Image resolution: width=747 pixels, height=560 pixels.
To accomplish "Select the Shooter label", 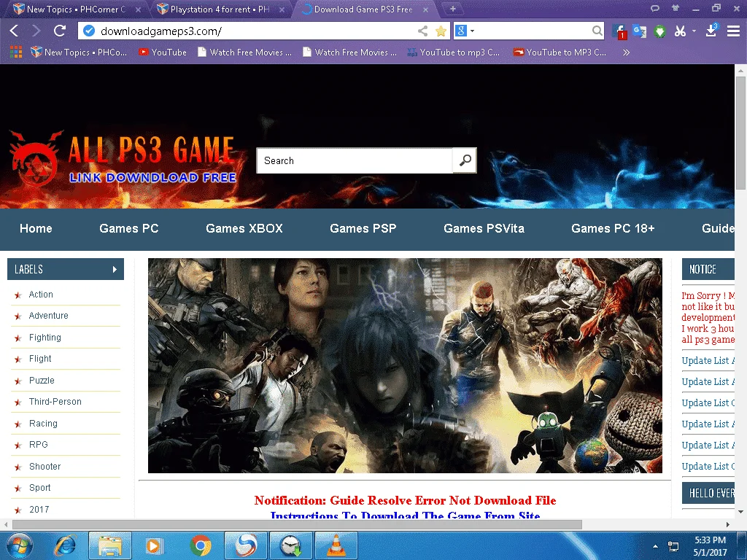I will coord(44,466).
